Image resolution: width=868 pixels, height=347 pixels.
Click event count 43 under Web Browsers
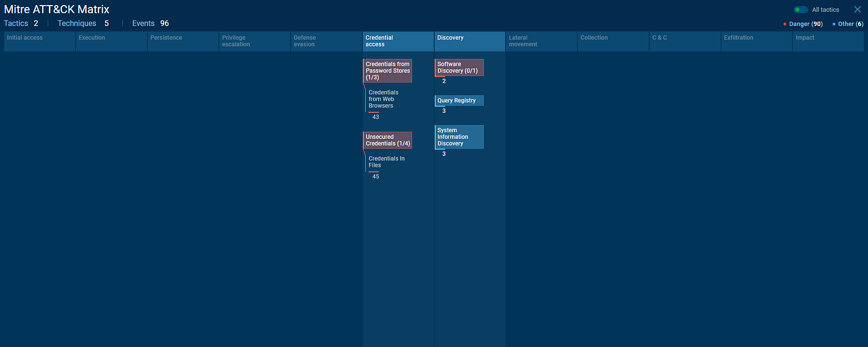(376, 117)
